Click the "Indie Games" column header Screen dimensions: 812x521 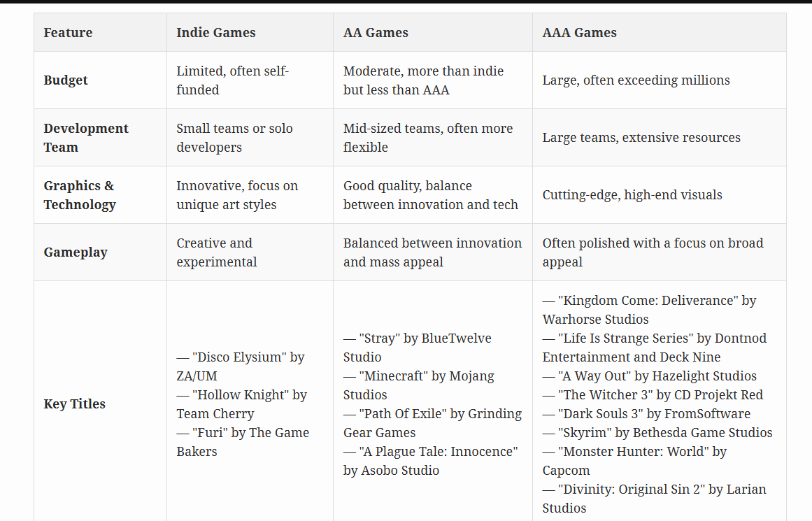pyautogui.click(x=215, y=33)
